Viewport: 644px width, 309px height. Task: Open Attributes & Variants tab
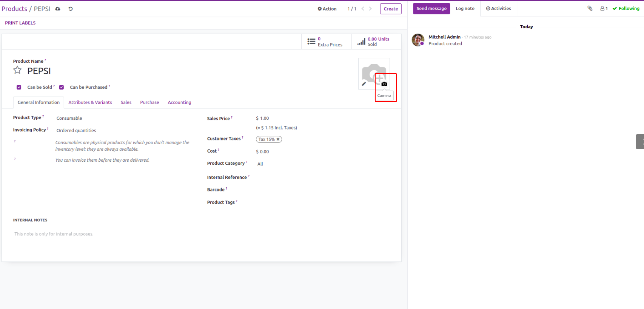pos(90,102)
